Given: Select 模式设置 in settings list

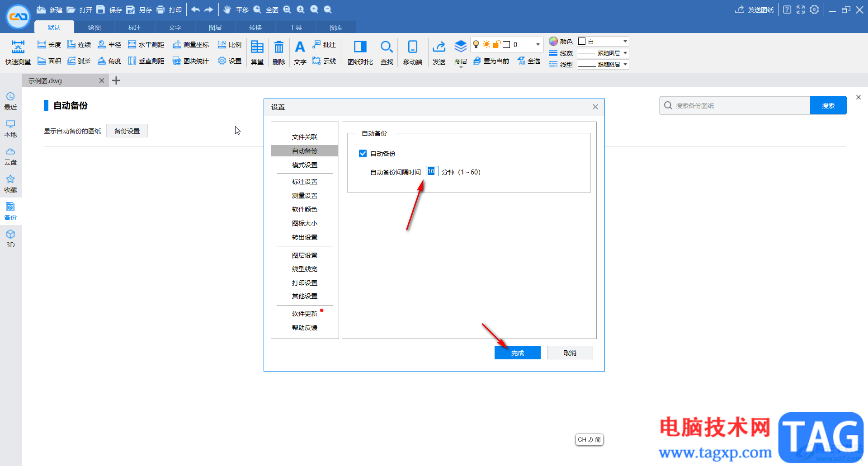Looking at the screenshot, I should pyautogui.click(x=305, y=165).
